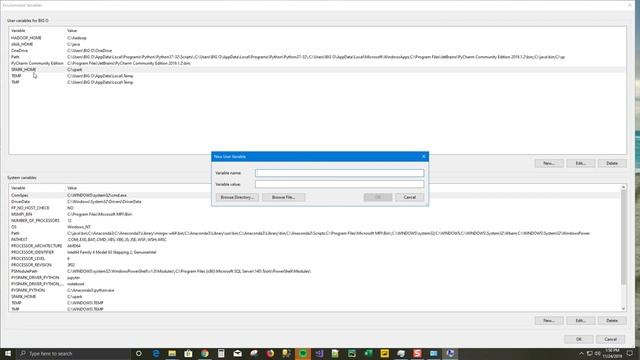Open Excel from the taskbar
The width and height of the screenshot is (640, 360).
coord(368,353)
